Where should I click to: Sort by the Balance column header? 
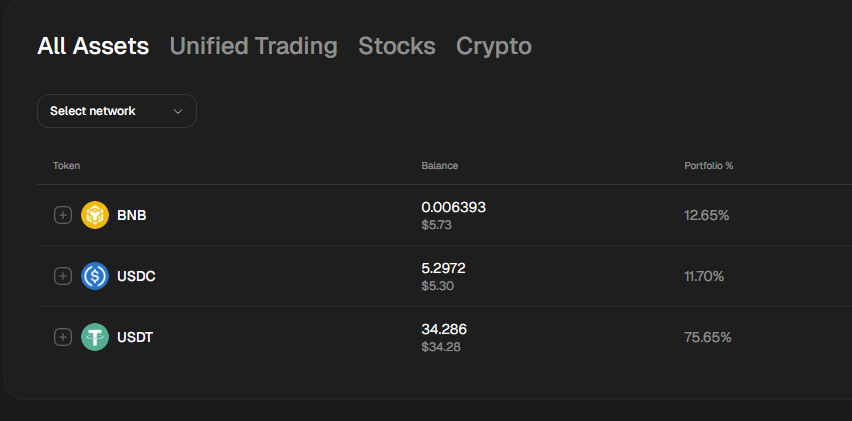point(439,165)
